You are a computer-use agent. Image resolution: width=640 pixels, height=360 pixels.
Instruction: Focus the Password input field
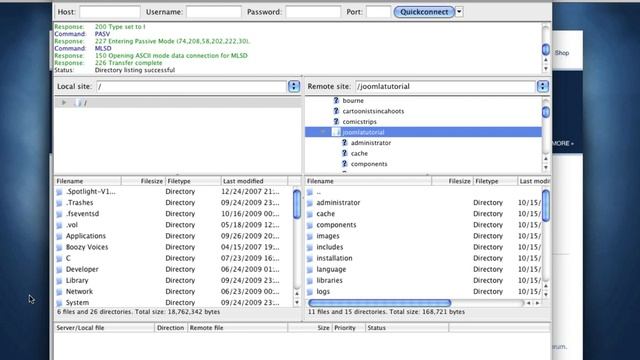tap(313, 12)
